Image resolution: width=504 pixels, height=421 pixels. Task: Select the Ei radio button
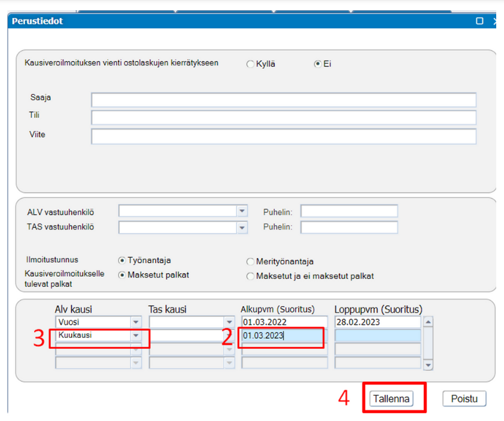click(x=318, y=64)
